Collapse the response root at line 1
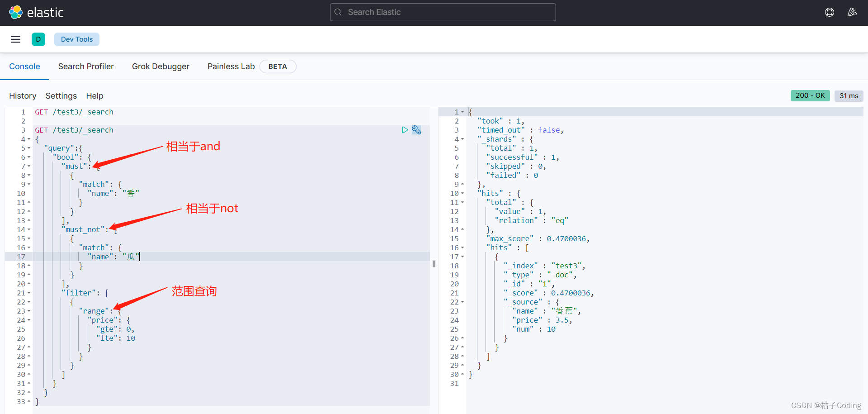Image resolution: width=868 pixels, height=414 pixels. click(462, 112)
